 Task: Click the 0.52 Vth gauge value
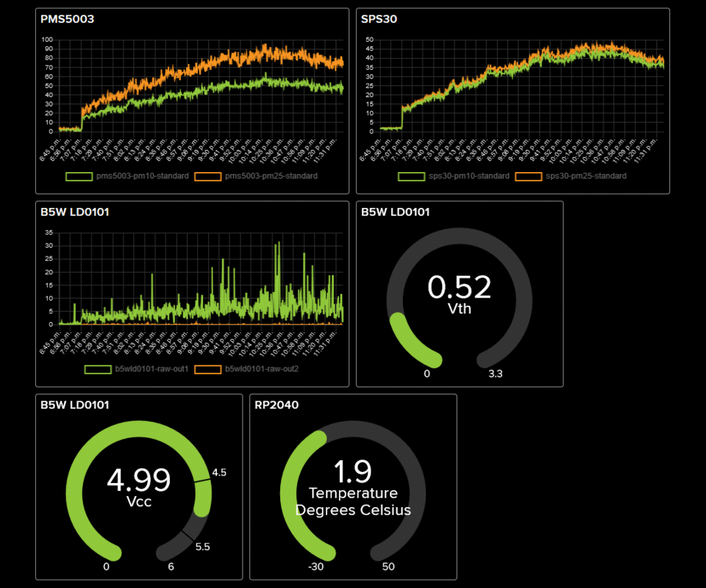(x=459, y=287)
